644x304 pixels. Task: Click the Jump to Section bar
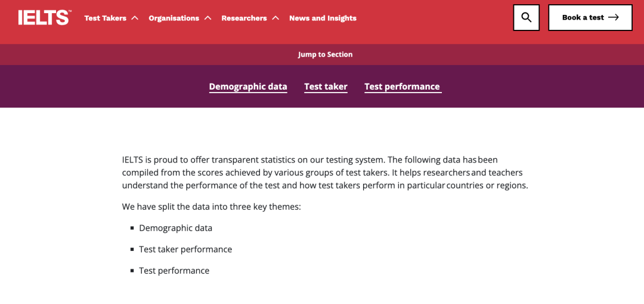(x=325, y=54)
